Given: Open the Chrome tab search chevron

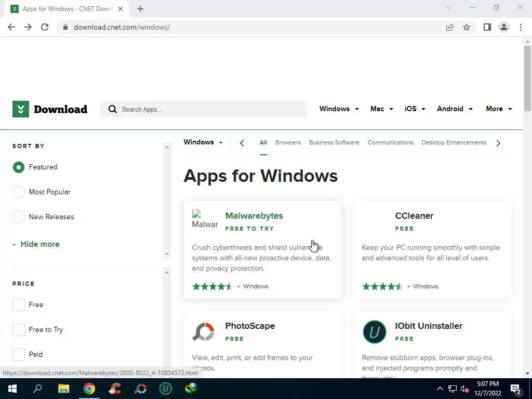Looking at the screenshot, I should click(448, 7).
